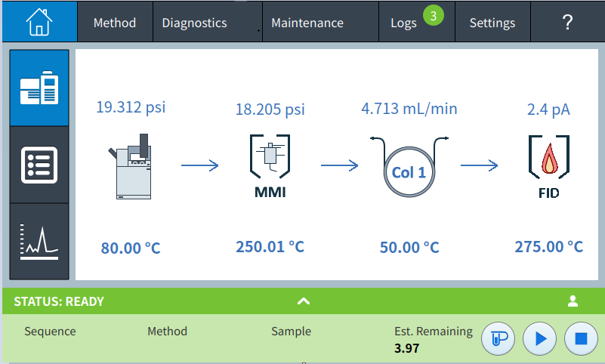This screenshot has width=605, height=364.
Task: Click the 275.00 °C FID temperature
Action: pos(548,247)
